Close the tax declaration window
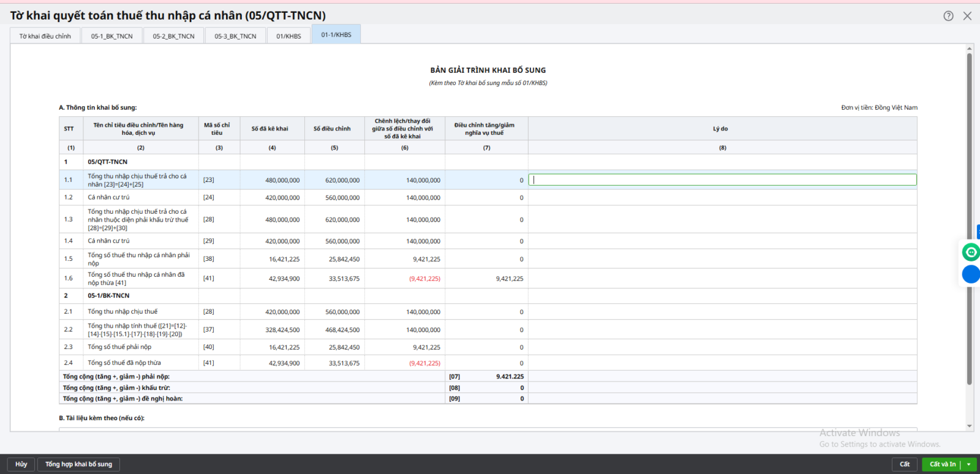 (967, 16)
